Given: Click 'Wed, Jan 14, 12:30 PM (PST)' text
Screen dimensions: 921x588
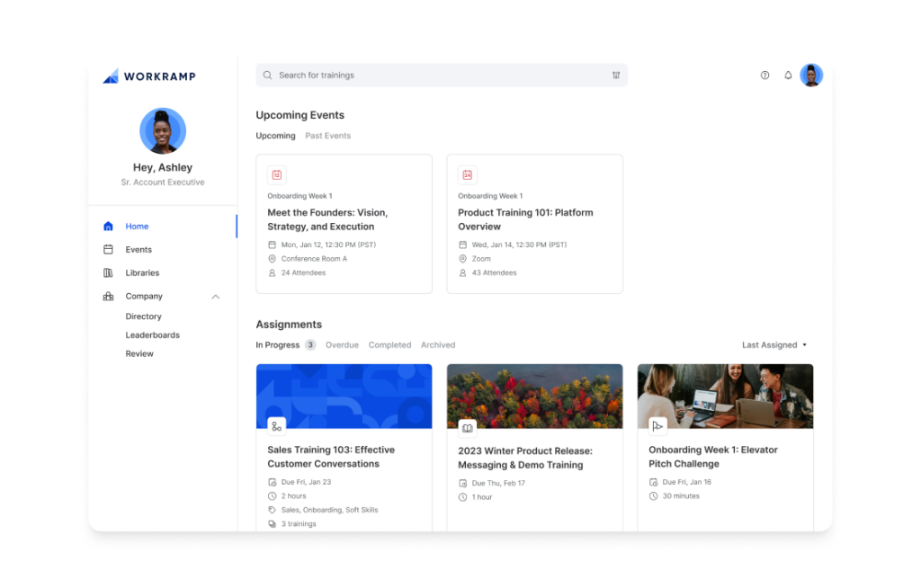Looking at the screenshot, I should [x=519, y=245].
